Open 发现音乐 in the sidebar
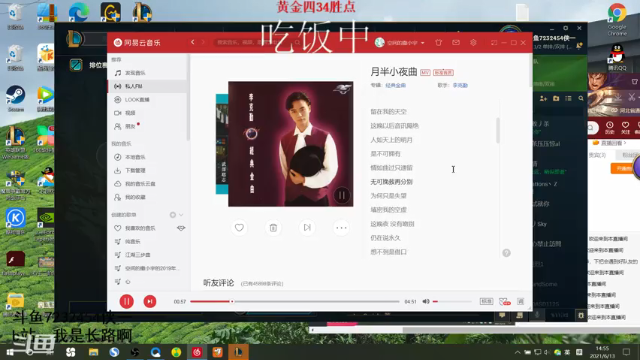This screenshot has height=360, width=640. tap(147, 73)
